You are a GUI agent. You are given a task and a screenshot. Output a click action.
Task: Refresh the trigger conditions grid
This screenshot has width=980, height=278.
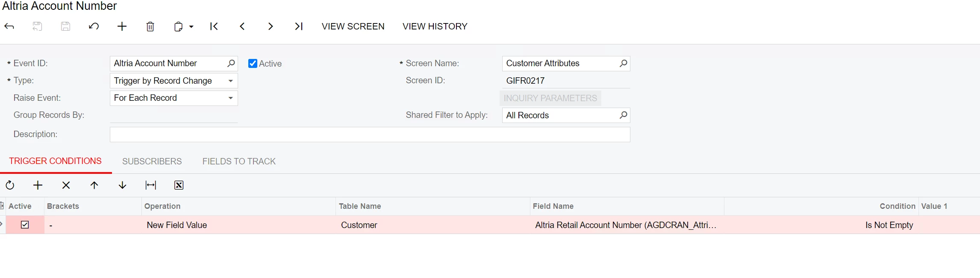tap(10, 185)
